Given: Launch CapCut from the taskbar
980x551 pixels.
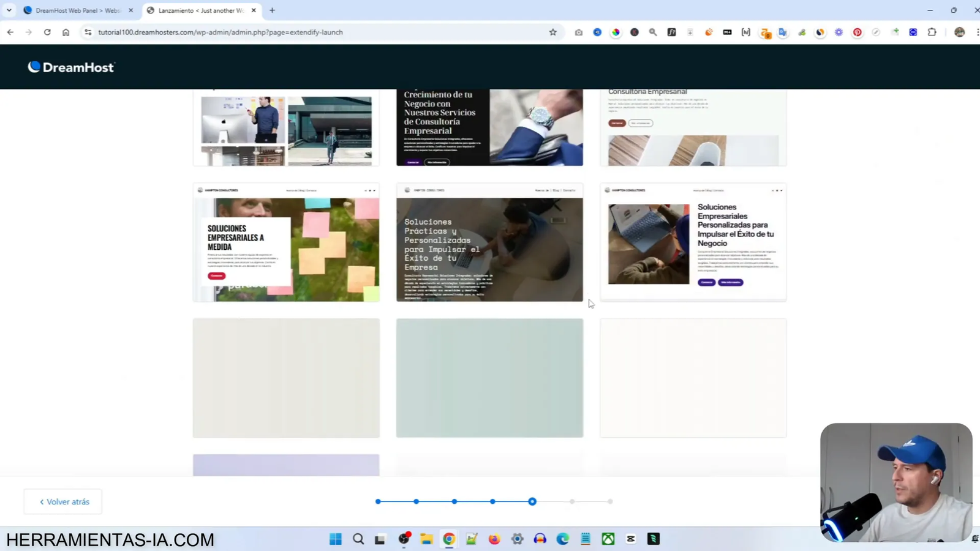Looking at the screenshot, I should point(631,539).
